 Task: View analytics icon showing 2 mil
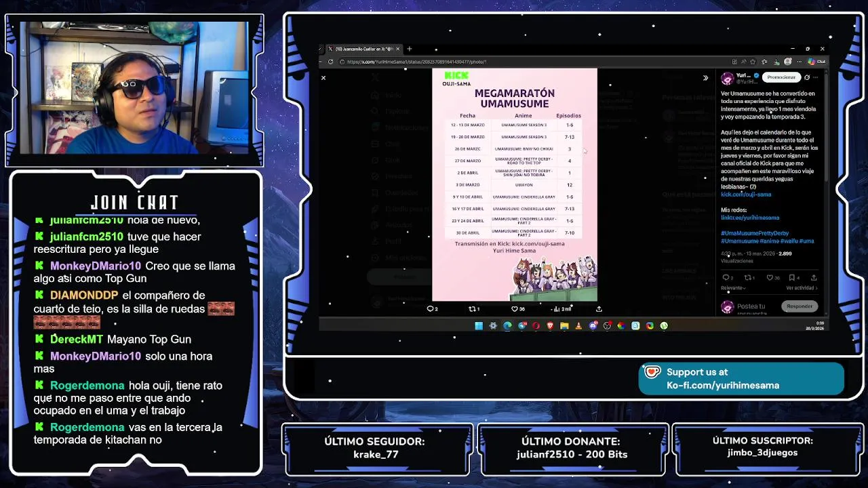pyautogui.click(x=562, y=309)
